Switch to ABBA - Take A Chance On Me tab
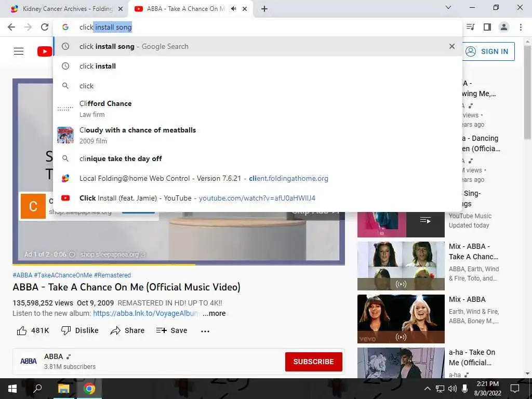The image size is (532, 399). (190, 9)
